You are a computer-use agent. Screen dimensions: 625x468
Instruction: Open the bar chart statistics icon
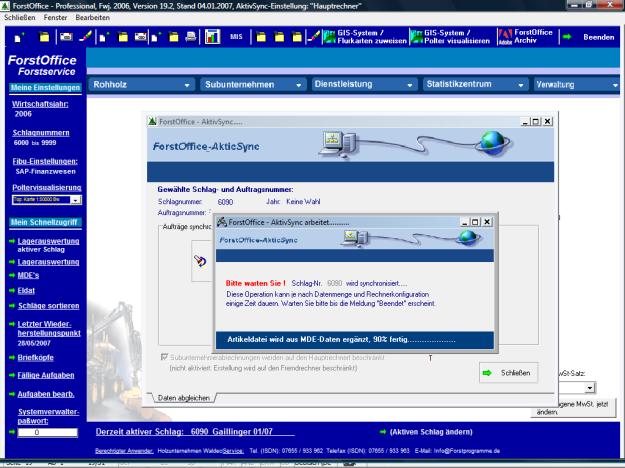pyautogui.click(x=212, y=37)
